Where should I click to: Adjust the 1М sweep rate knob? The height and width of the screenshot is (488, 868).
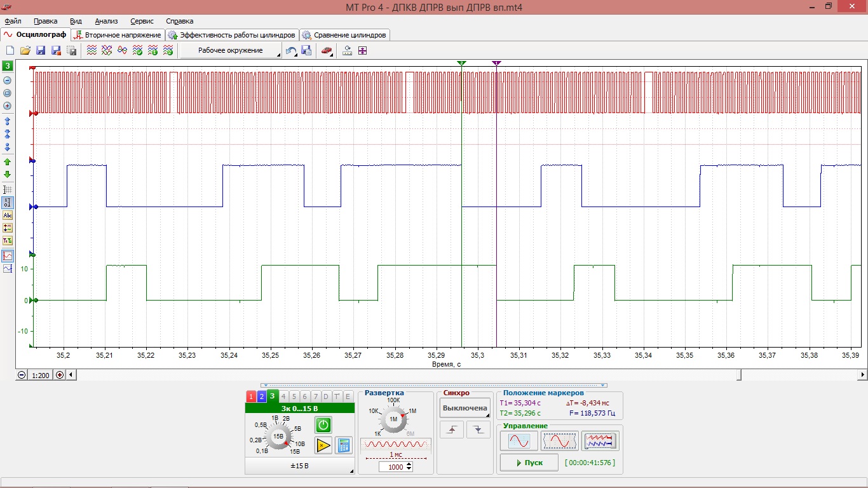click(393, 419)
